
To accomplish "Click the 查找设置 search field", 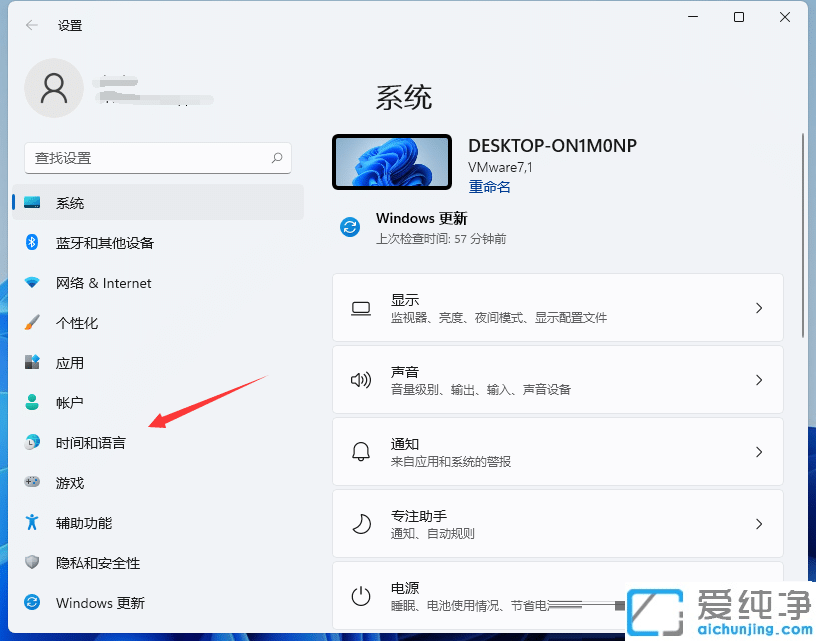I will 158,158.
